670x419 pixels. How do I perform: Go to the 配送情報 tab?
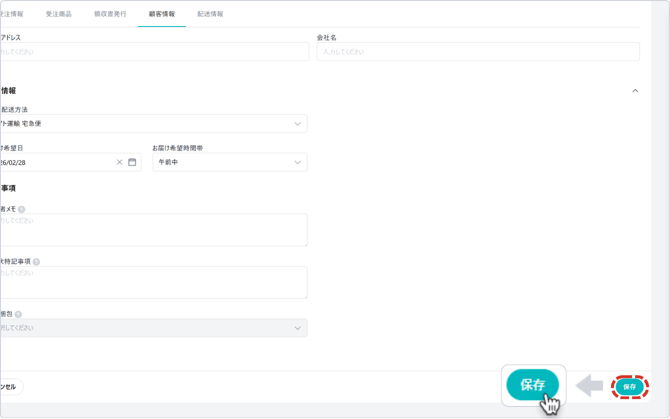pyautogui.click(x=210, y=14)
